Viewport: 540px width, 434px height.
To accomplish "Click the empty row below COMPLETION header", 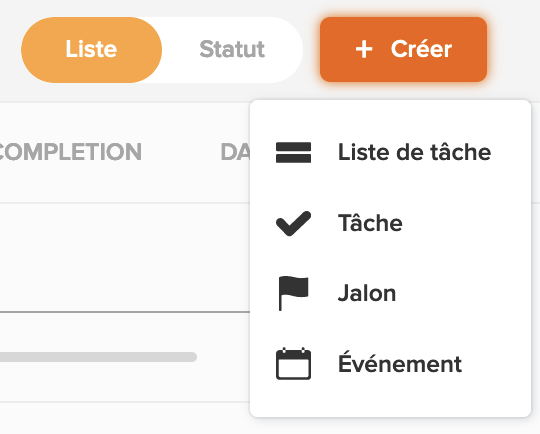I will (x=125, y=258).
